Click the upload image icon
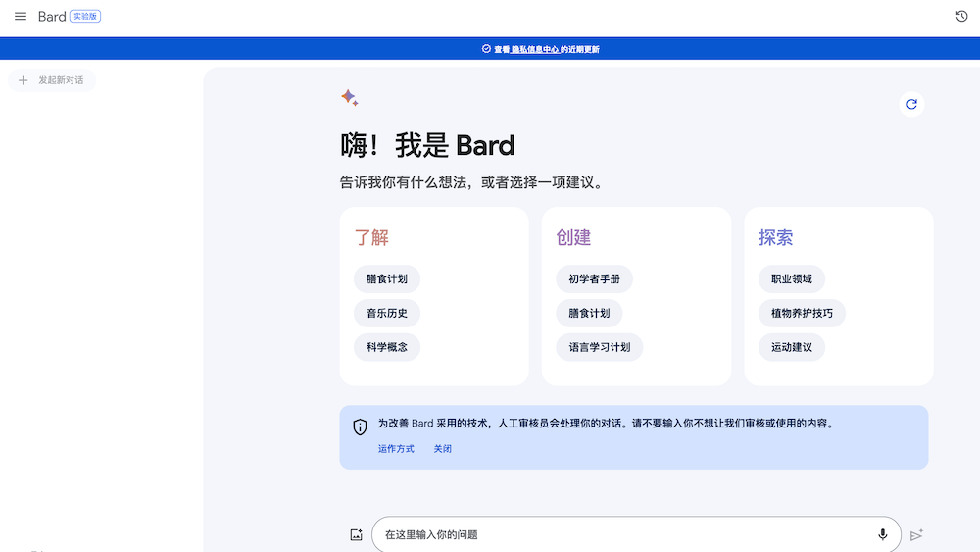The height and width of the screenshot is (552, 980). point(357,535)
